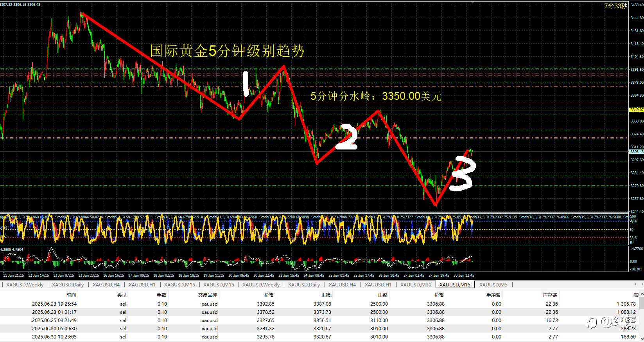Switch to the XAGUSD,H1 tab
644x342 pixels.
[142, 284]
